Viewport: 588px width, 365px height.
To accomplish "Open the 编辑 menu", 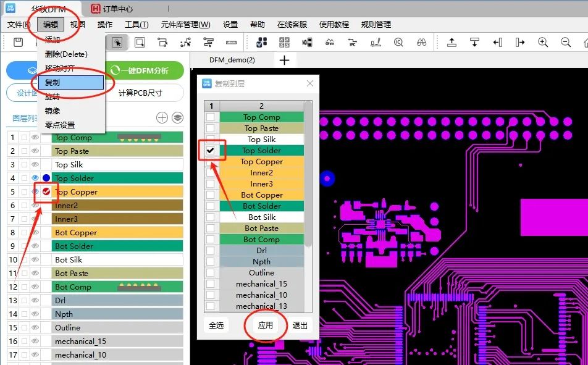I will pyautogui.click(x=51, y=24).
